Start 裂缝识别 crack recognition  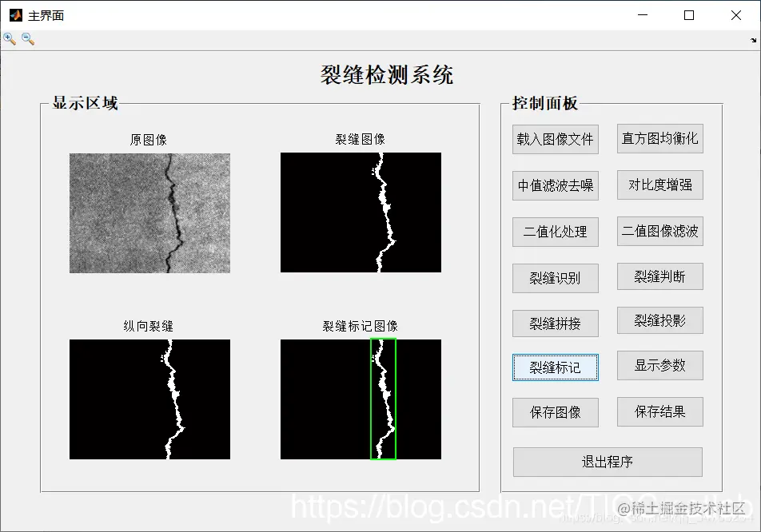click(x=555, y=277)
